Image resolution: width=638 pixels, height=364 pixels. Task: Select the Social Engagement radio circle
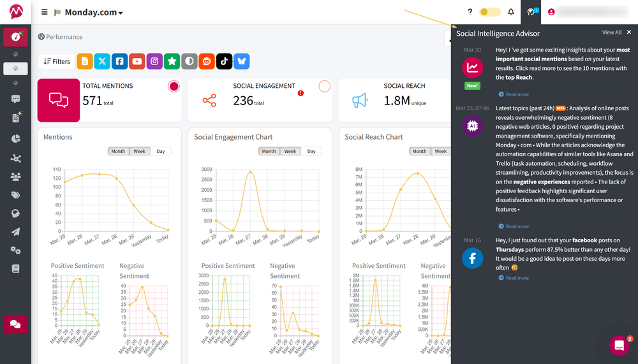tap(324, 86)
